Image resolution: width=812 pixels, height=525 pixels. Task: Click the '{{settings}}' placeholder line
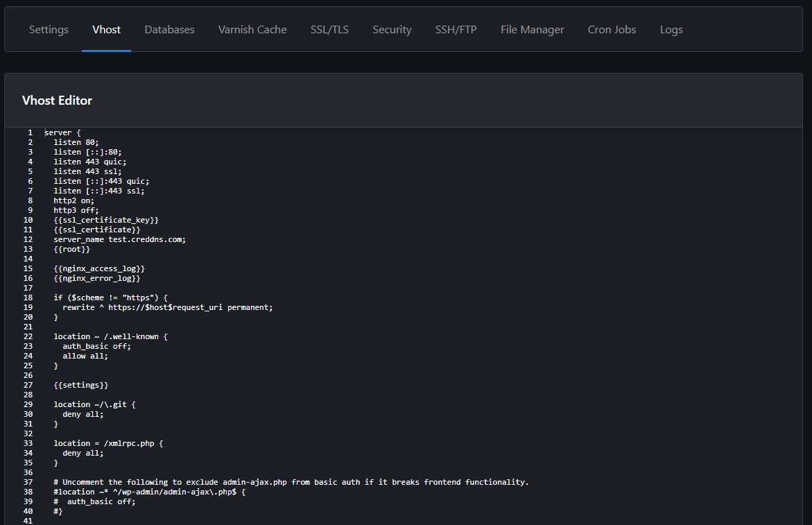81,385
